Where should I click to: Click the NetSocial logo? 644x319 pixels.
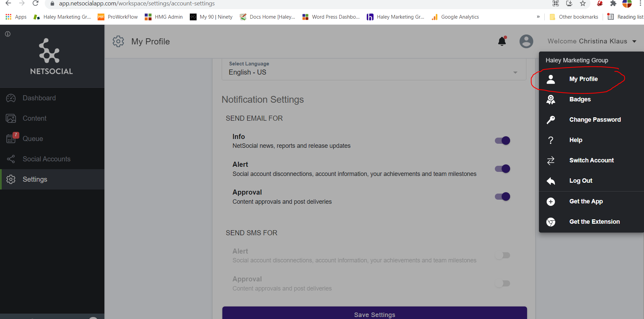52,57
